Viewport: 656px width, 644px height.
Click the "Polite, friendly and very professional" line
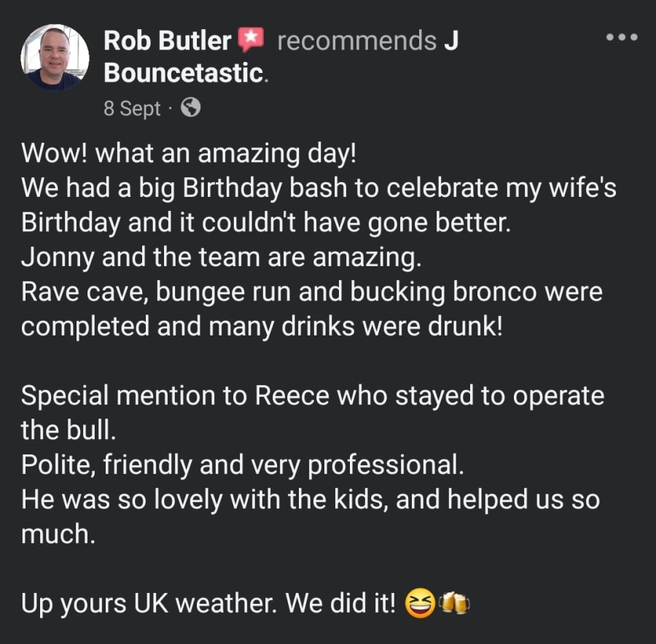click(241, 465)
